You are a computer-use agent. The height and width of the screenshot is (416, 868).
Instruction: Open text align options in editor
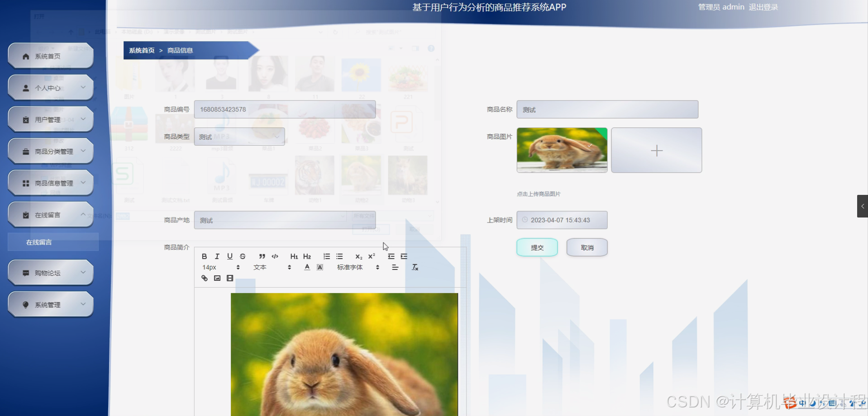(395, 267)
